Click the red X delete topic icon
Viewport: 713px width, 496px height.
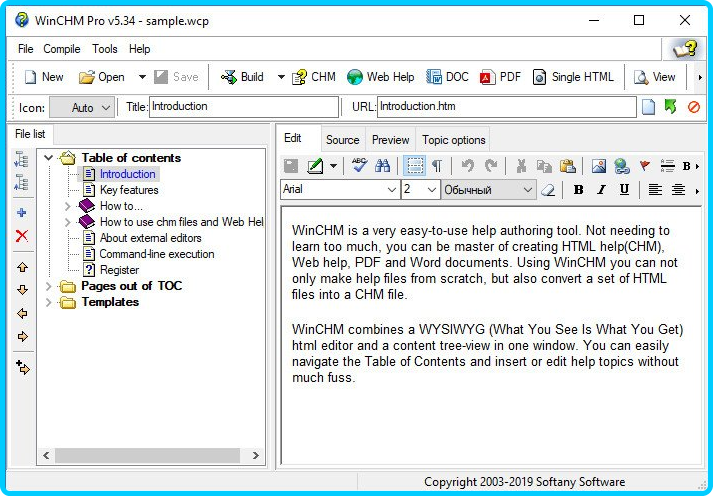(22, 236)
